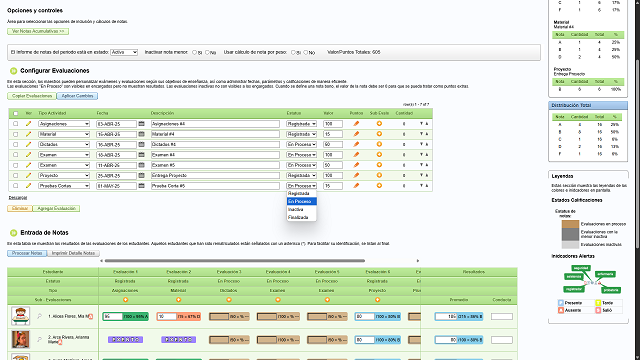Click the Puntos pen icon for Entrega Proyecto
The height and width of the screenshot is (360, 640).
[356, 176]
